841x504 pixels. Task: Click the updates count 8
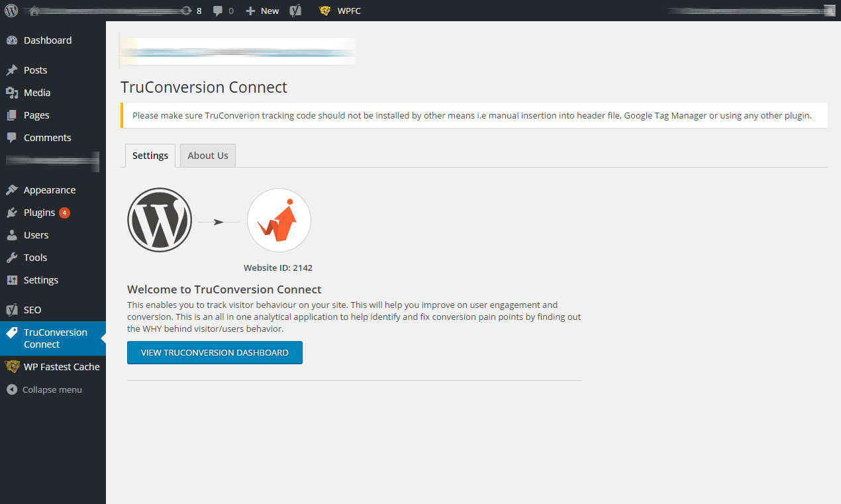coord(199,11)
